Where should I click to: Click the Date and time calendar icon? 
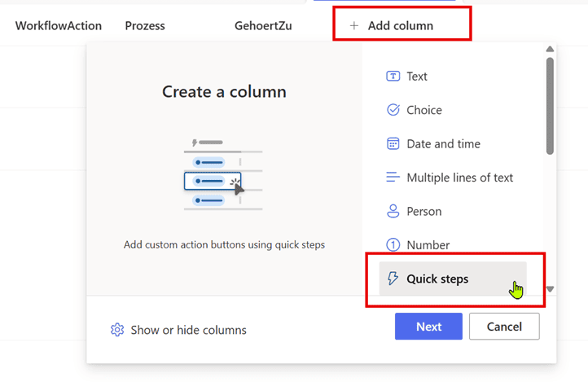[393, 144]
